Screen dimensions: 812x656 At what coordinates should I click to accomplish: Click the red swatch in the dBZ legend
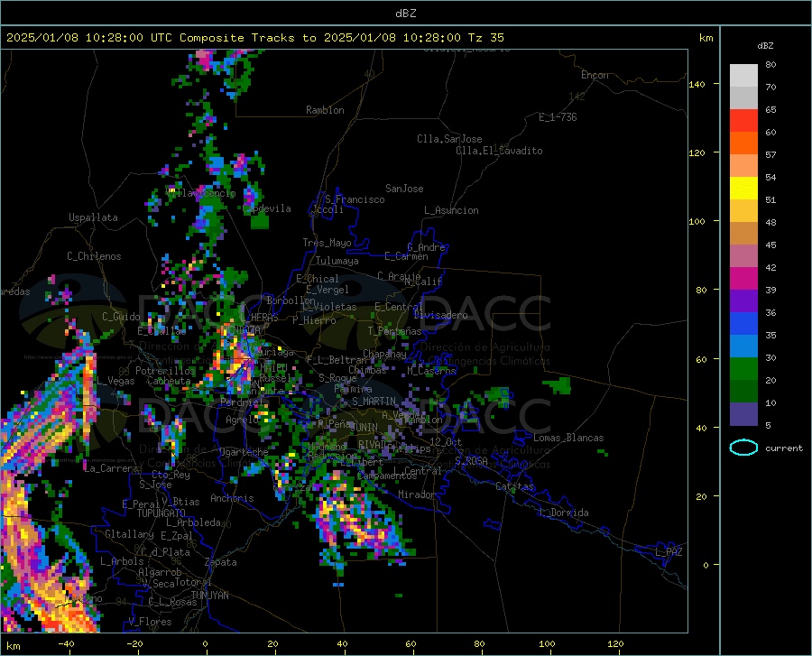tap(743, 121)
